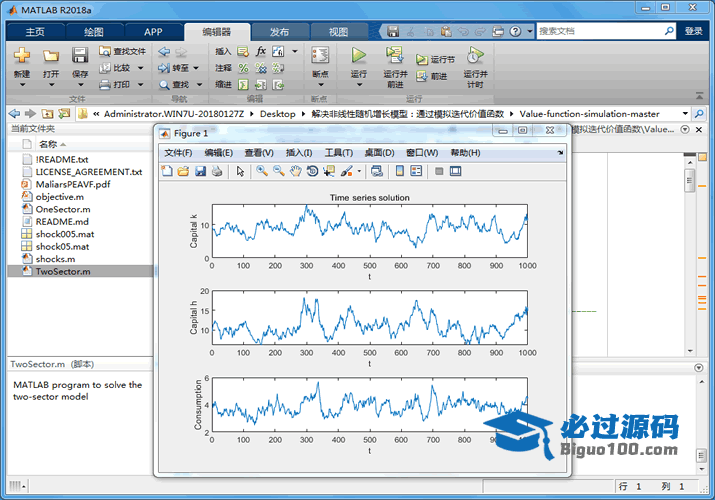The width and height of the screenshot is (715, 500).
Task: Click the Save (保存) floppy icon
Action: point(80,56)
